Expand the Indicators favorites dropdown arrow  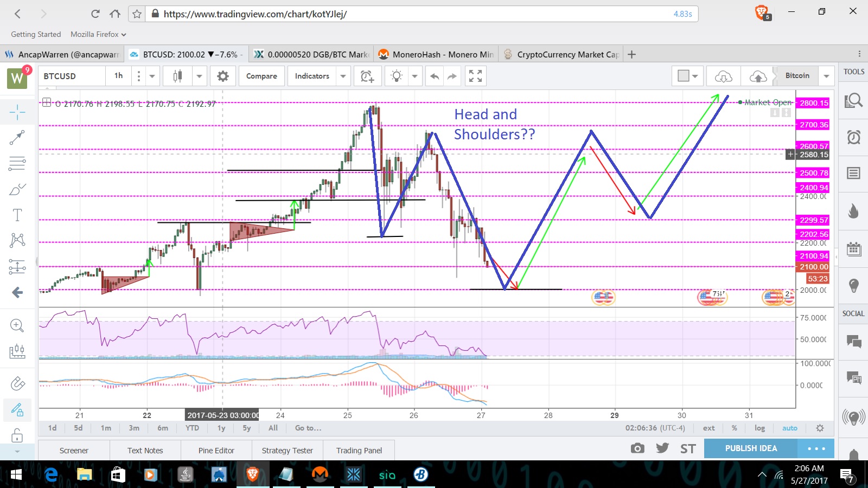(343, 76)
